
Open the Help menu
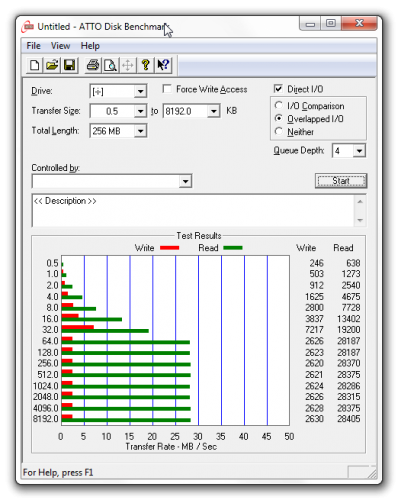tap(90, 46)
